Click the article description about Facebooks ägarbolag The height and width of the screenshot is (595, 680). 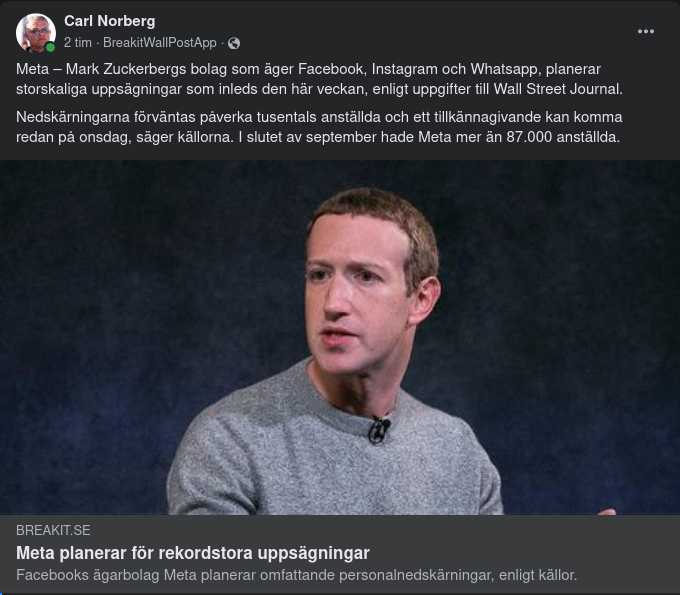coord(296,575)
